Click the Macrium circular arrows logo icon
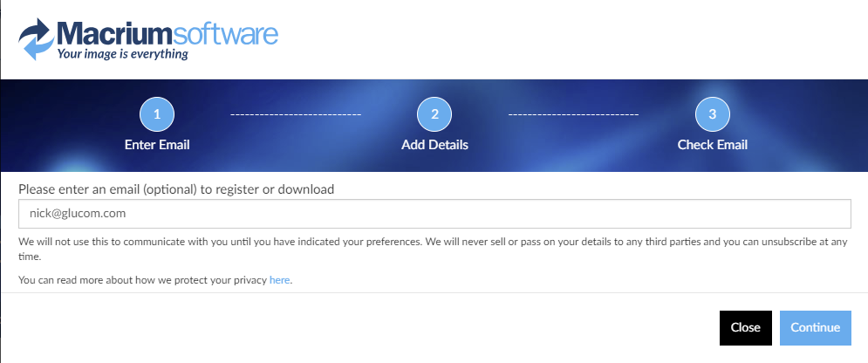Image resolution: width=868 pixels, height=363 pixels. point(36,39)
